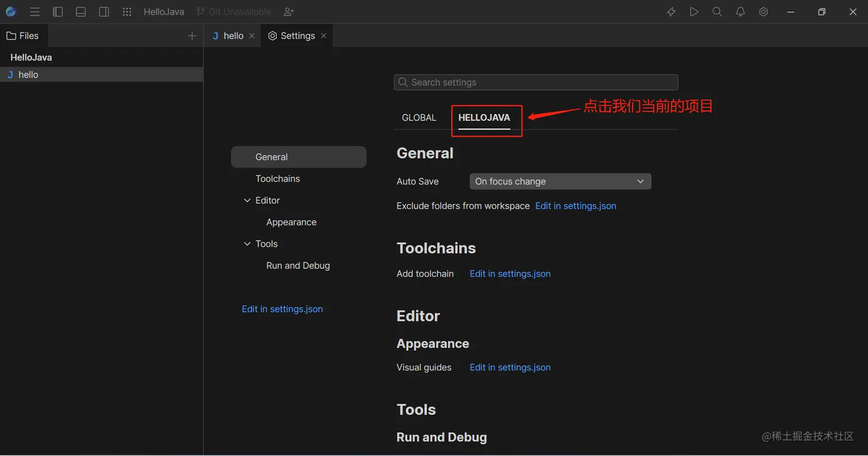Collapse the Editor section in settings sidebar

pos(247,200)
